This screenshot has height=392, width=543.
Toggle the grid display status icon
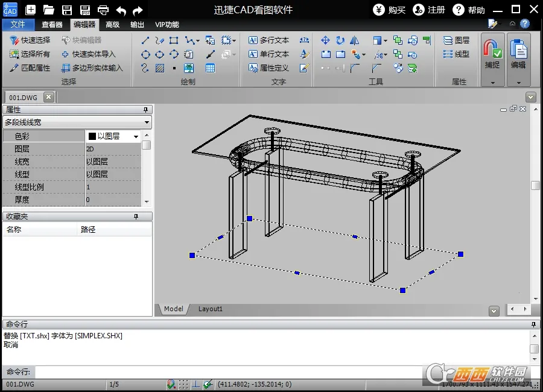click(x=183, y=384)
